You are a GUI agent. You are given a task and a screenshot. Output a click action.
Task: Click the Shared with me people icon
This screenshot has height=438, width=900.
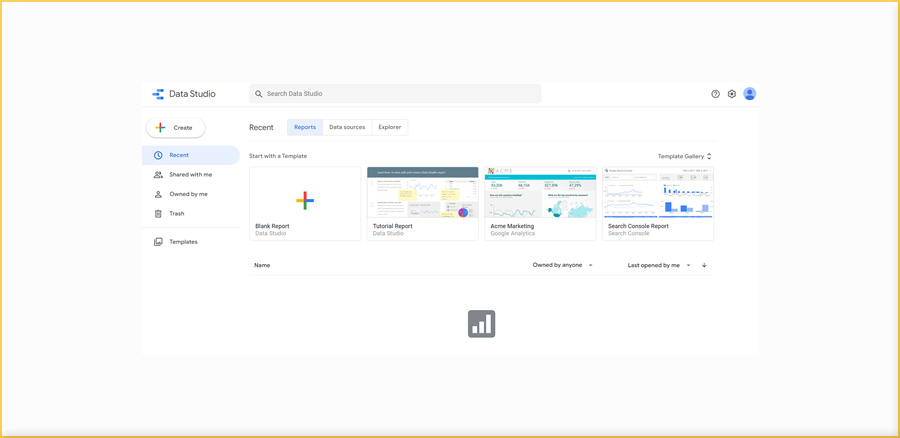coord(158,175)
